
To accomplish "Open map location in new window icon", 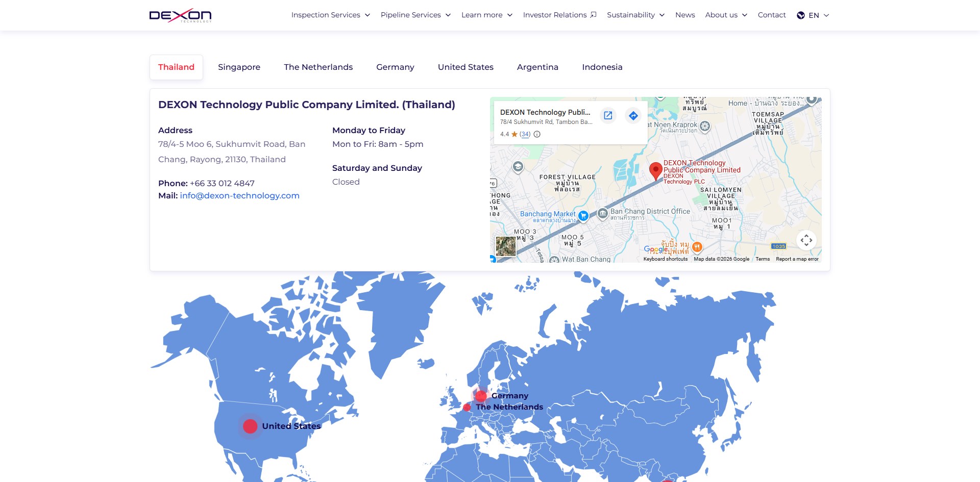I will (x=608, y=115).
